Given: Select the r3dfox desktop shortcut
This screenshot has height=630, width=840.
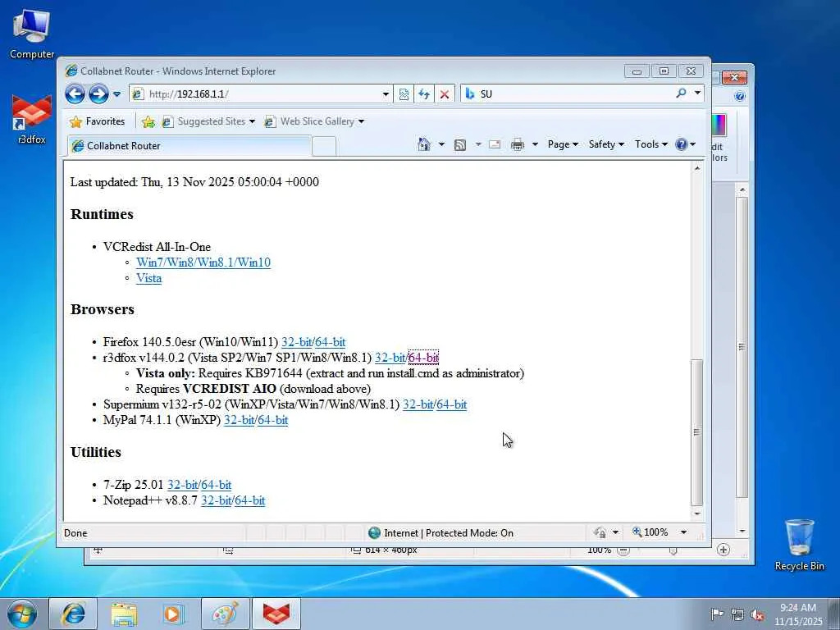Looking at the screenshot, I should pos(32,120).
